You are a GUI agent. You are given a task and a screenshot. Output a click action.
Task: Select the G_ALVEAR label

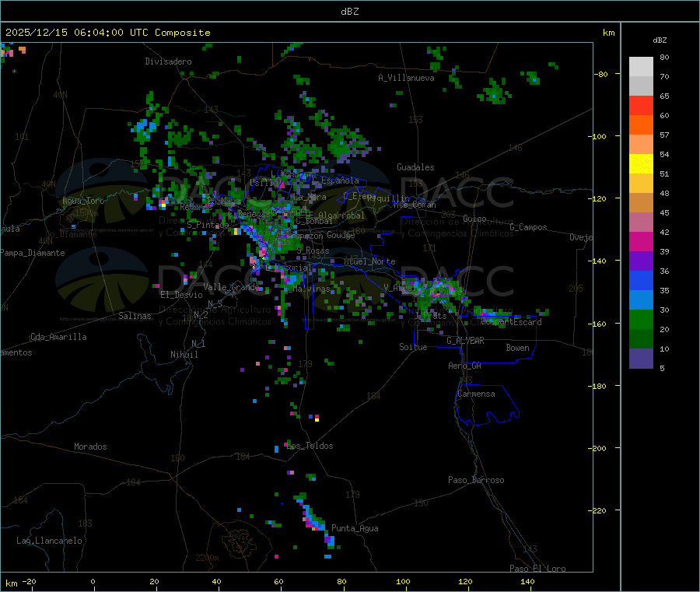pyautogui.click(x=465, y=341)
